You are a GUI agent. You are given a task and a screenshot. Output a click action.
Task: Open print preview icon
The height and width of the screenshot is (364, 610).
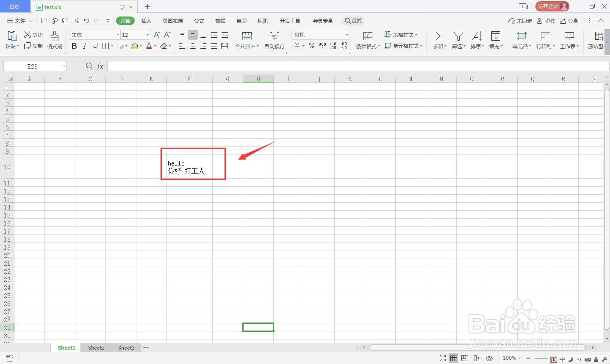tap(76, 20)
